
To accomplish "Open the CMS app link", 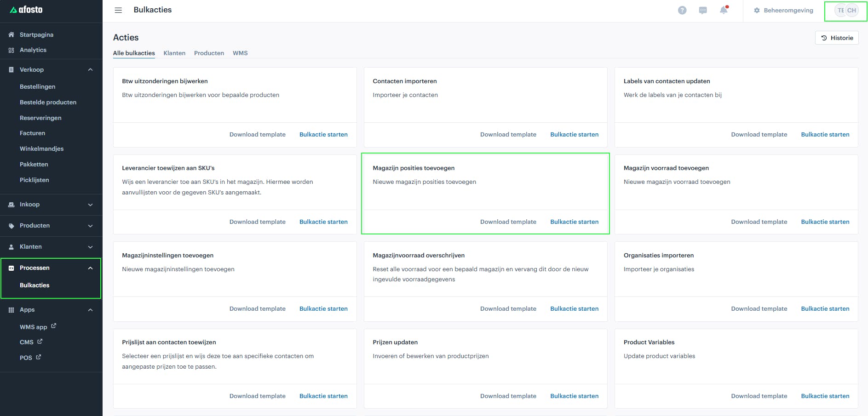I will [x=27, y=342].
